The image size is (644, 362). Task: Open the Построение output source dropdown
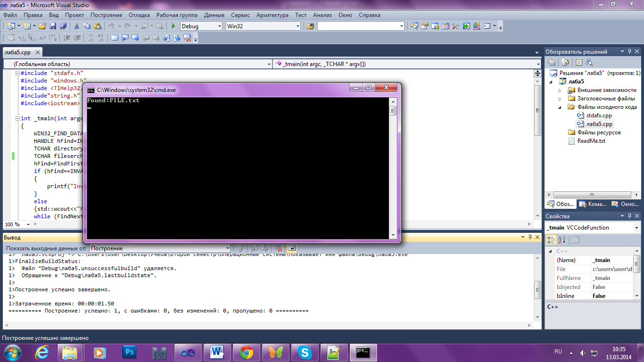228,248
